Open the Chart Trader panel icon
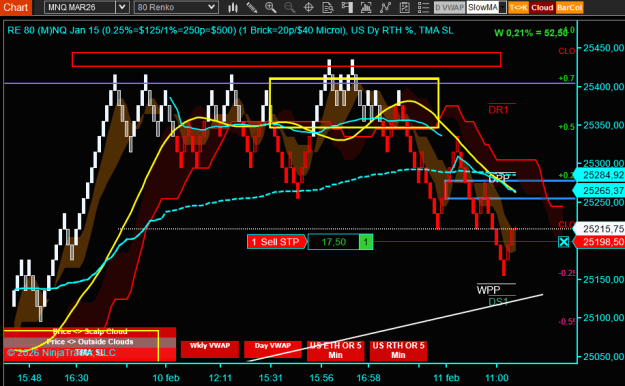Viewport: 625px width, 386px height. coord(347,8)
